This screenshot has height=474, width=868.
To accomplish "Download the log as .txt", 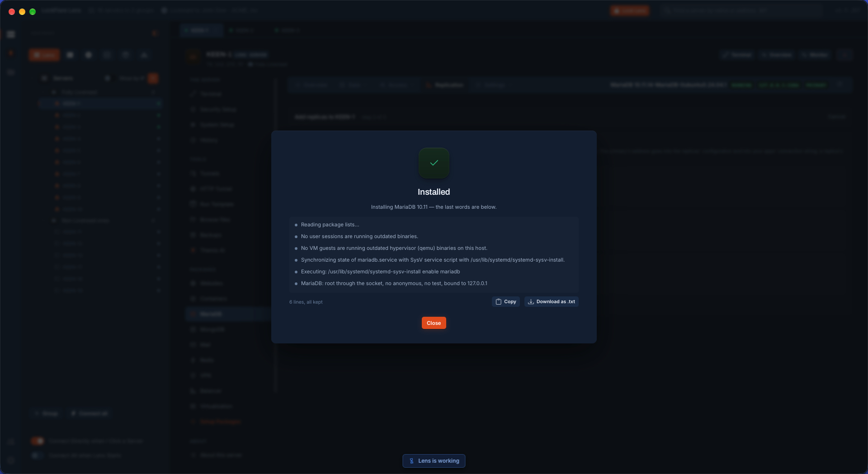I will (x=551, y=301).
